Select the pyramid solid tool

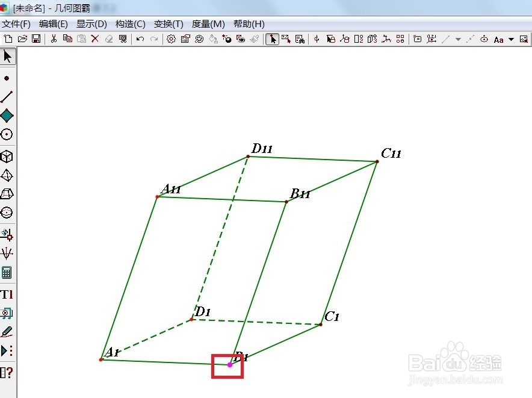(7, 176)
